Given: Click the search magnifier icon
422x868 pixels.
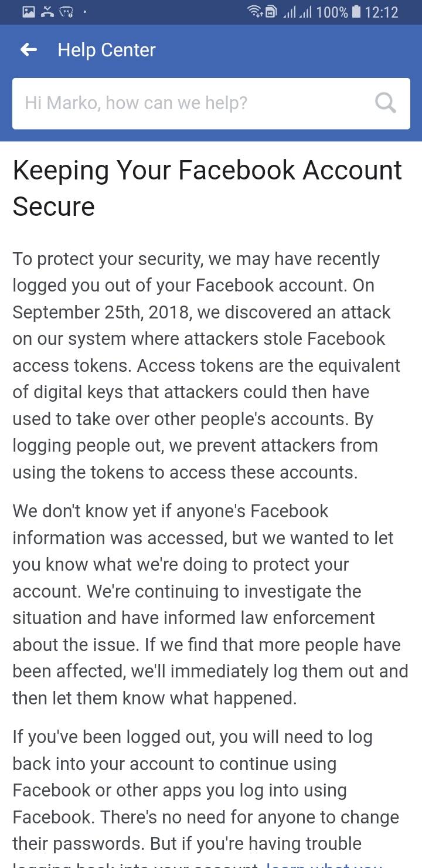Looking at the screenshot, I should pyautogui.click(x=385, y=103).
